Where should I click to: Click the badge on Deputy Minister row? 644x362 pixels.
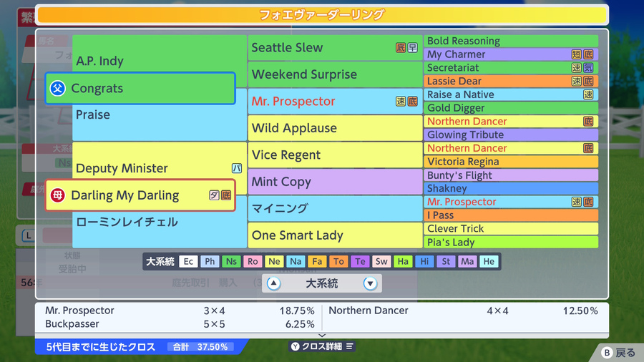[237, 168]
